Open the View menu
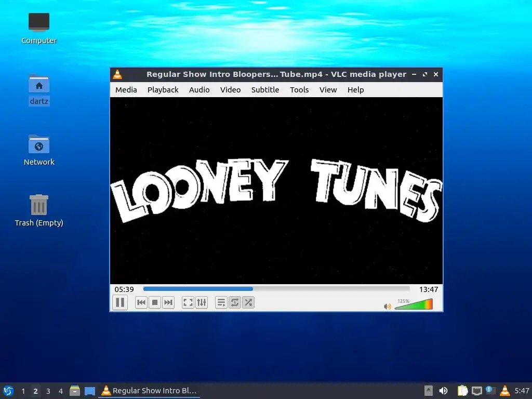 click(328, 90)
